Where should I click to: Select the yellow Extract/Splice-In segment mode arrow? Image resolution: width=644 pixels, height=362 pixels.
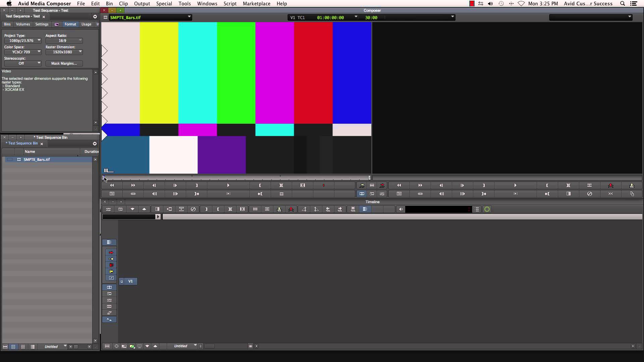coord(111,259)
